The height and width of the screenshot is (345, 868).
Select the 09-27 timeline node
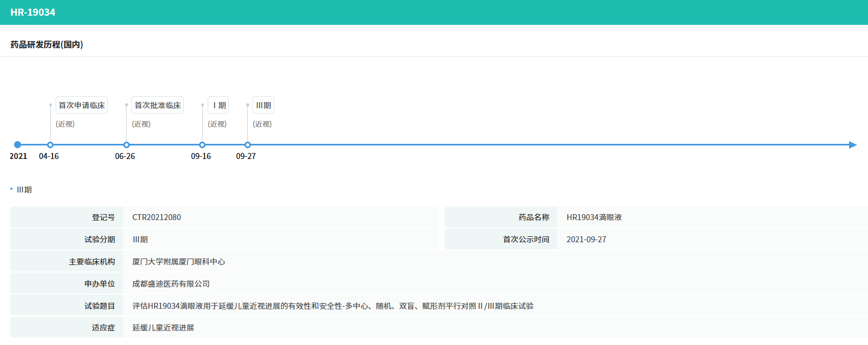(x=248, y=145)
